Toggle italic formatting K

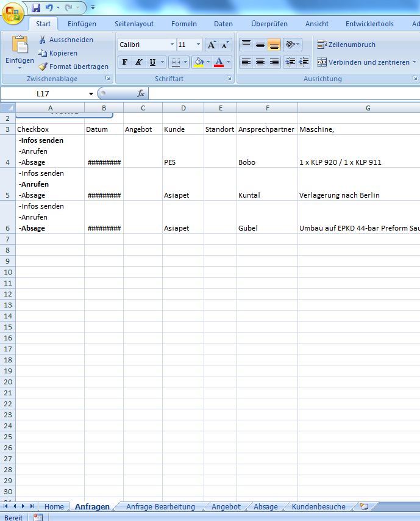coord(138,62)
